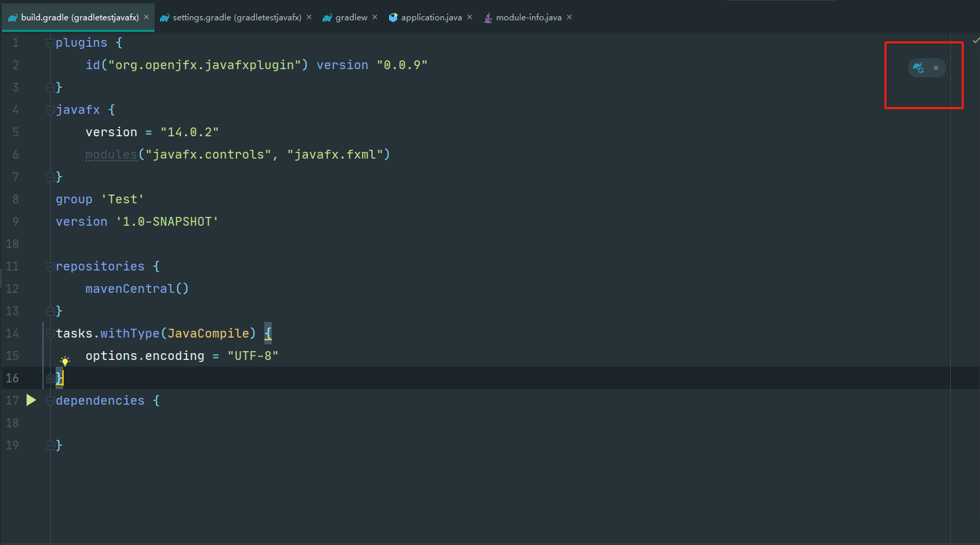Image resolution: width=980 pixels, height=545 pixels.
Task: Collapse the javafx block fold marker
Action: pos(49,110)
